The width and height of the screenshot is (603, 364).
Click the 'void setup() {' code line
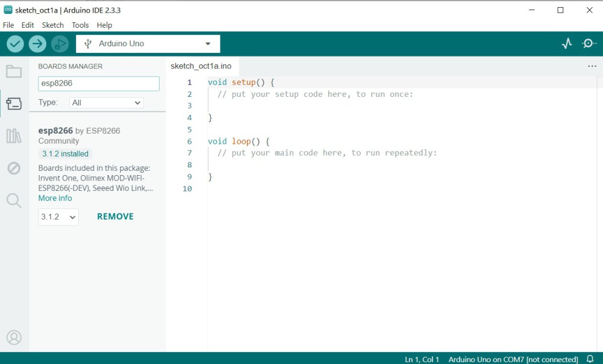[x=241, y=82]
